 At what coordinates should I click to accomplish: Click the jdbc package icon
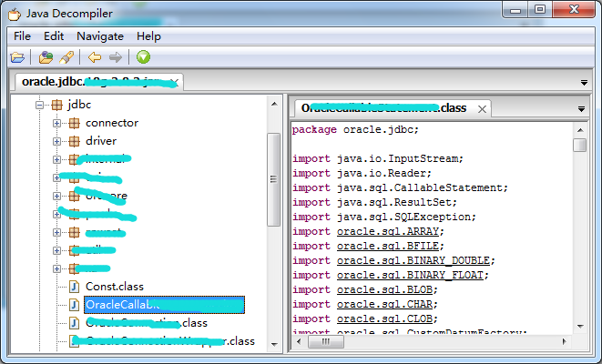tap(56, 105)
